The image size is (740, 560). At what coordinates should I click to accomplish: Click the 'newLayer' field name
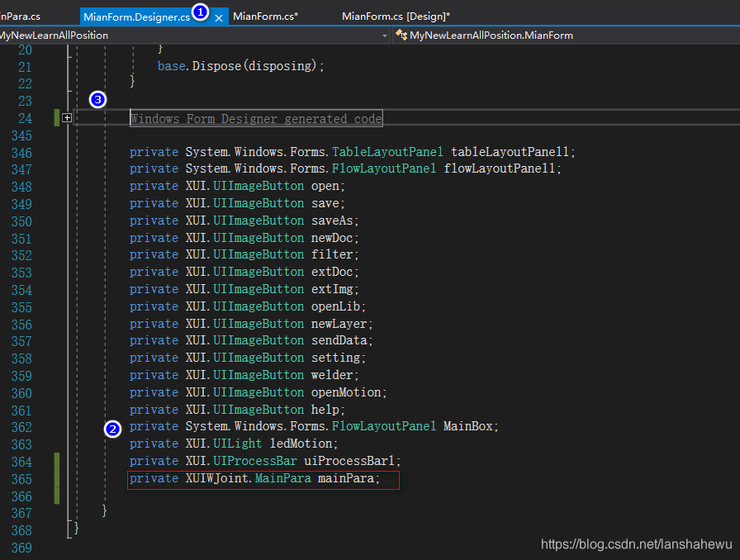point(339,324)
